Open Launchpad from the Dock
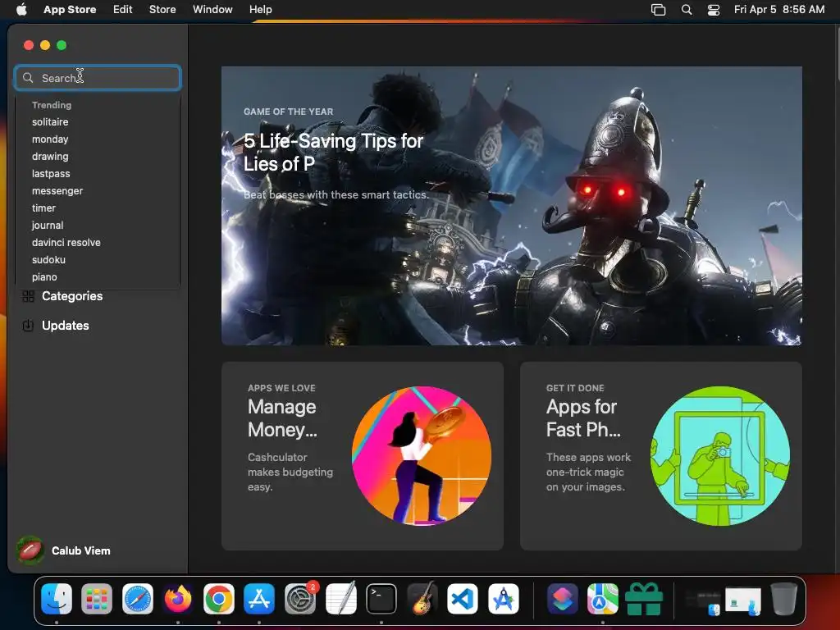The width and height of the screenshot is (840, 630). (x=97, y=598)
